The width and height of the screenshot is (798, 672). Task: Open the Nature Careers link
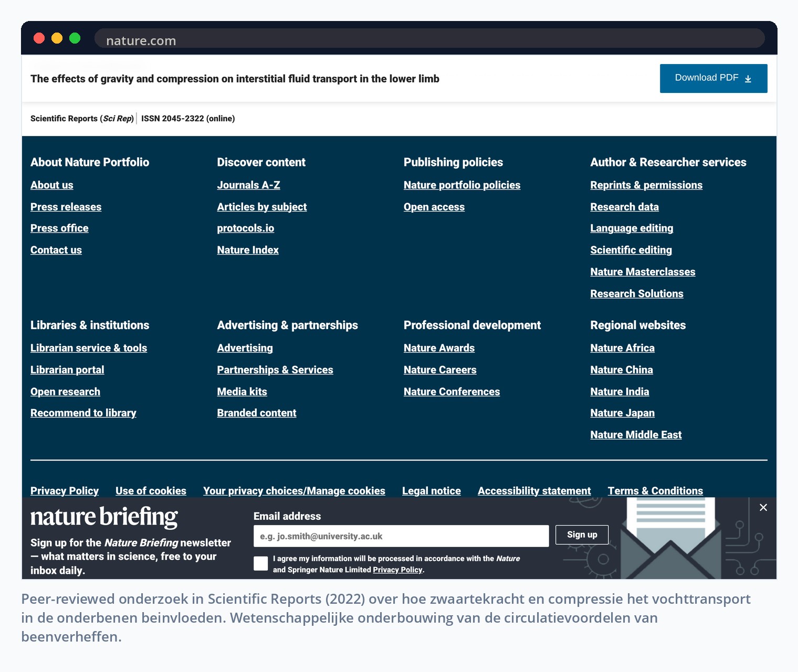(440, 370)
